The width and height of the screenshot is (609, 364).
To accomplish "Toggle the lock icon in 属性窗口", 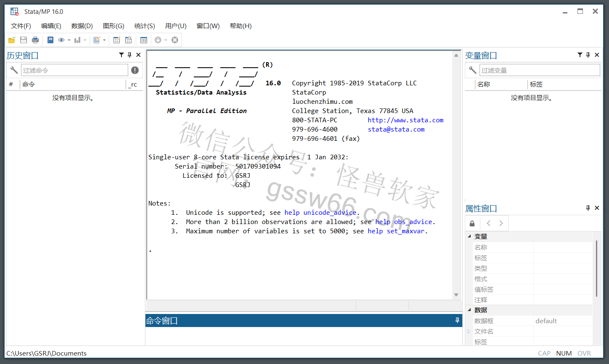I will click(472, 223).
